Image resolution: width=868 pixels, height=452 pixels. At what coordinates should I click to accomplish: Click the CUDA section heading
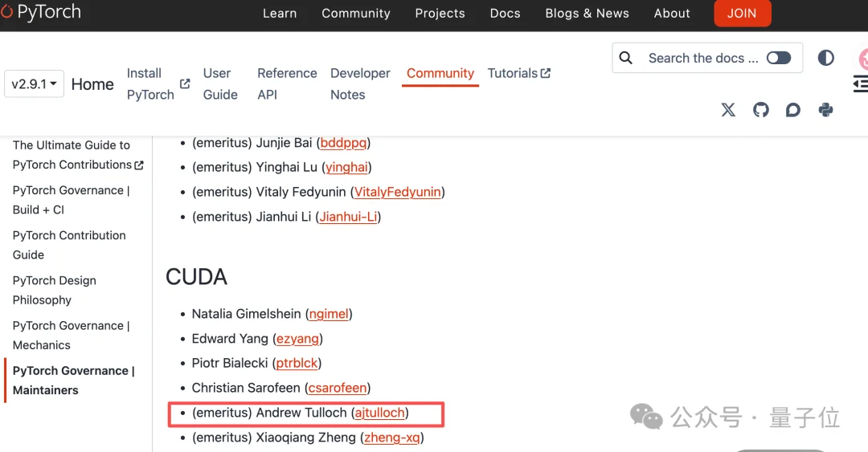pyautogui.click(x=197, y=277)
